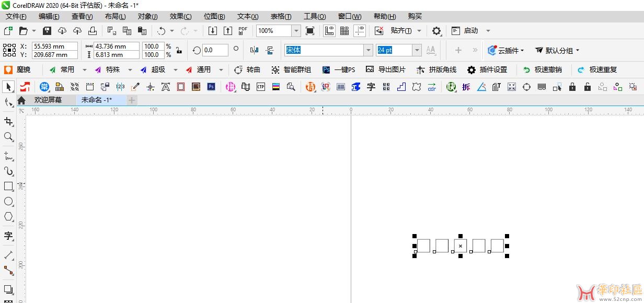
Task: Toggle show grid button
Action: 344,31
